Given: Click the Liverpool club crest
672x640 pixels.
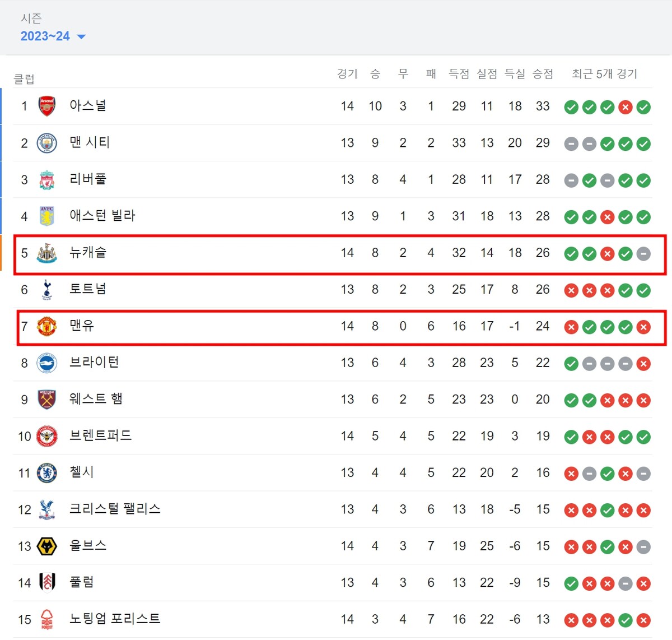Looking at the screenshot, I should pyautogui.click(x=47, y=180).
